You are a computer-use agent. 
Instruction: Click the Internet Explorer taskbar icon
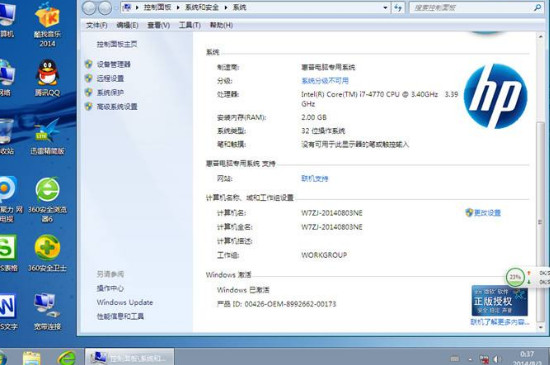[x=67, y=358]
